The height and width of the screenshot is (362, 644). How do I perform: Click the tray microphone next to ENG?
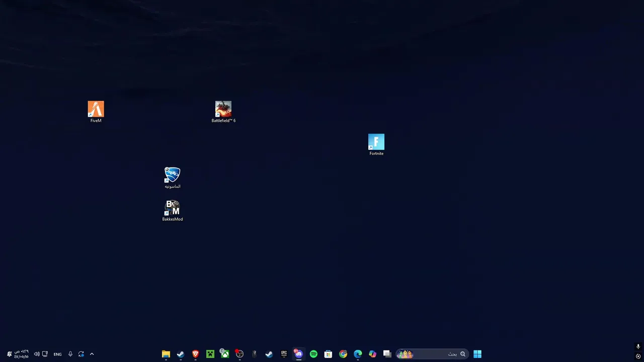(70, 354)
